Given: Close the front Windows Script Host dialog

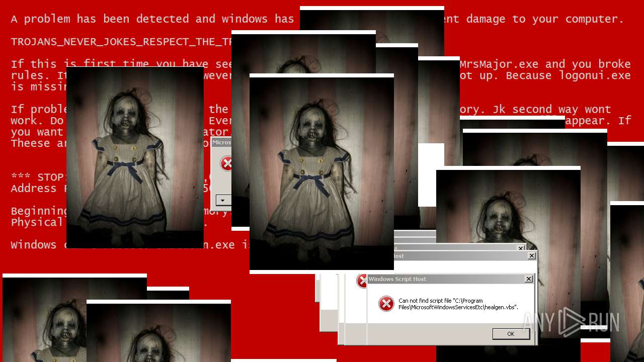Looking at the screenshot, I should (x=528, y=279).
